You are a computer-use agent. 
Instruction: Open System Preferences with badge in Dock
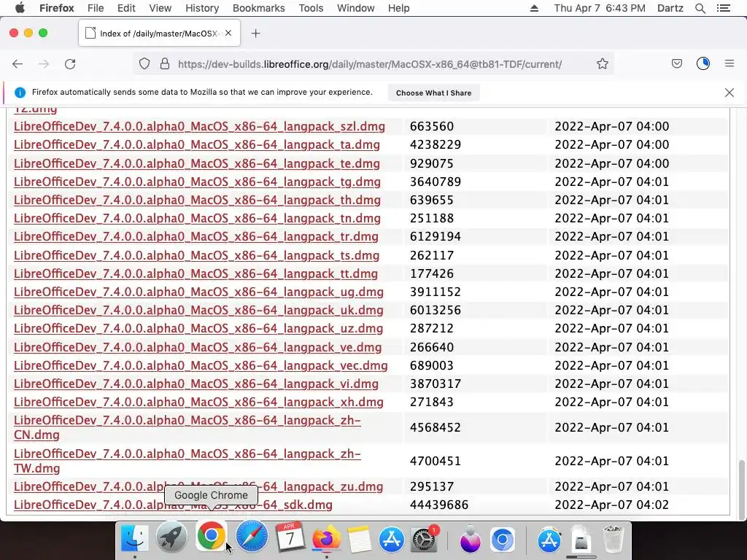(x=424, y=539)
